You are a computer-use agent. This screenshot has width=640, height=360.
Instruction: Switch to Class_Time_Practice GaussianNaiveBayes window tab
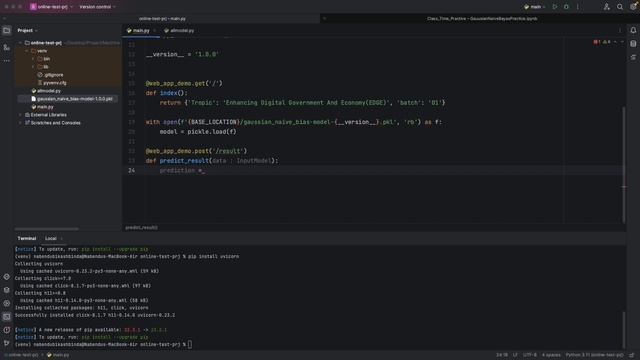click(482, 19)
